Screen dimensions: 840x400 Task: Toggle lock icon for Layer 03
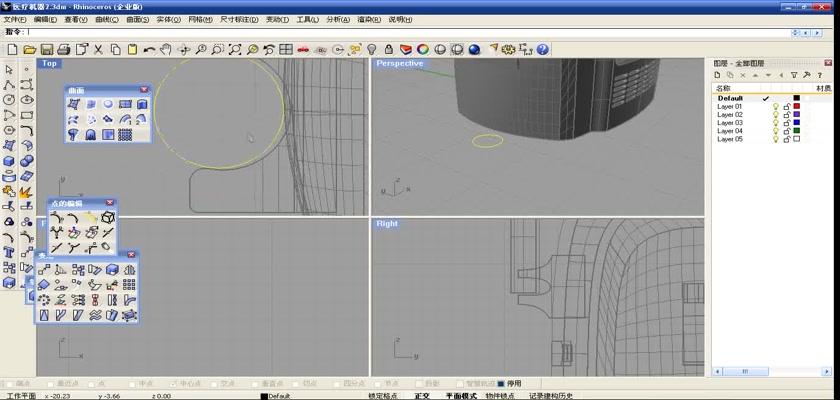(x=786, y=123)
